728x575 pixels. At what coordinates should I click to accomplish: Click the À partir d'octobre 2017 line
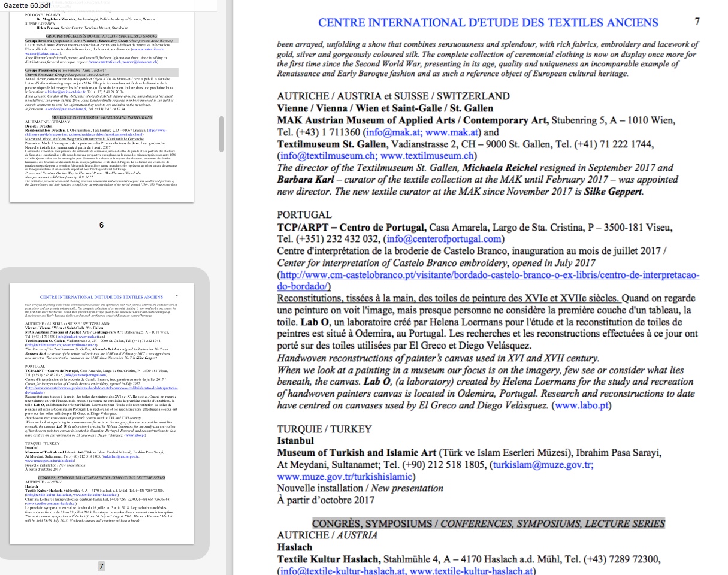click(x=325, y=501)
